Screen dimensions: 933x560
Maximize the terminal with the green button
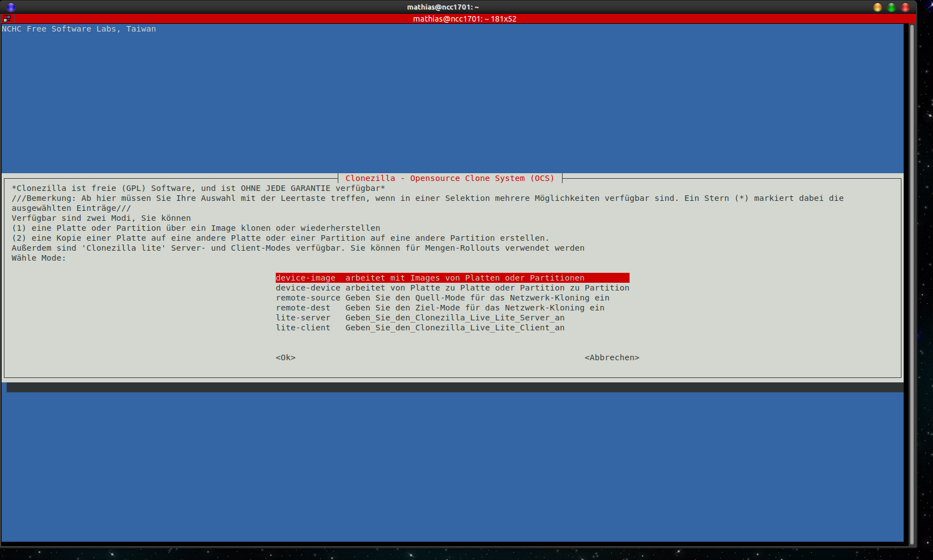coord(891,7)
